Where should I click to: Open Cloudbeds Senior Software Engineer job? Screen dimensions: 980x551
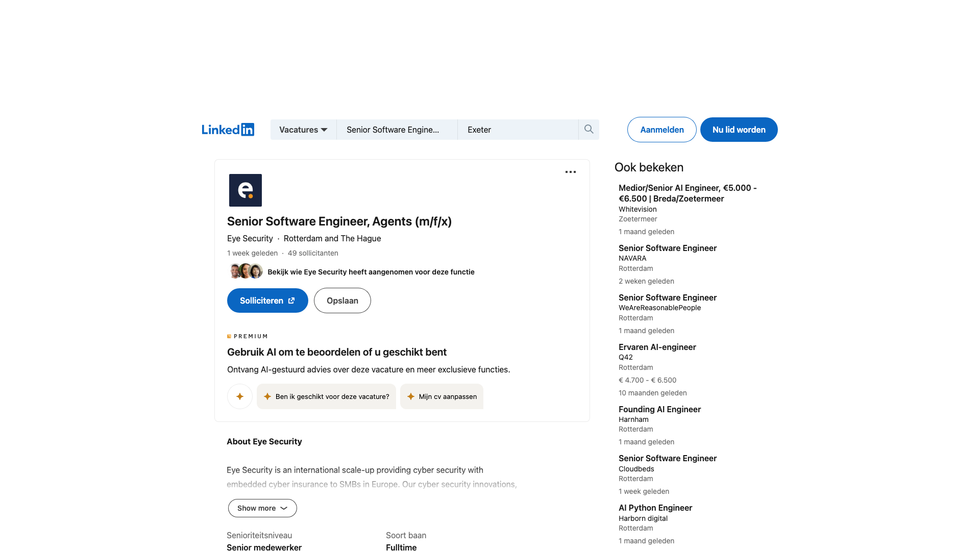tap(668, 458)
